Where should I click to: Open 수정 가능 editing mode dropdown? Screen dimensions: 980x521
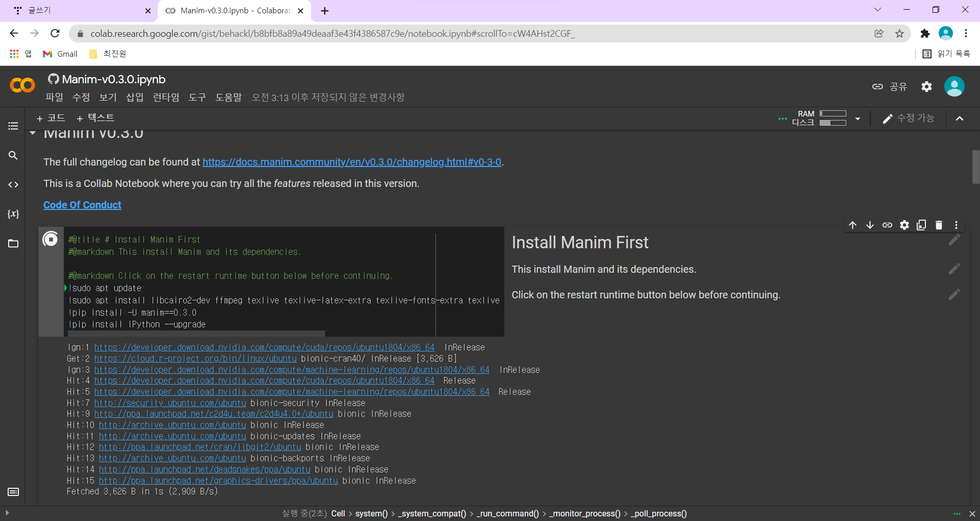click(909, 119)
